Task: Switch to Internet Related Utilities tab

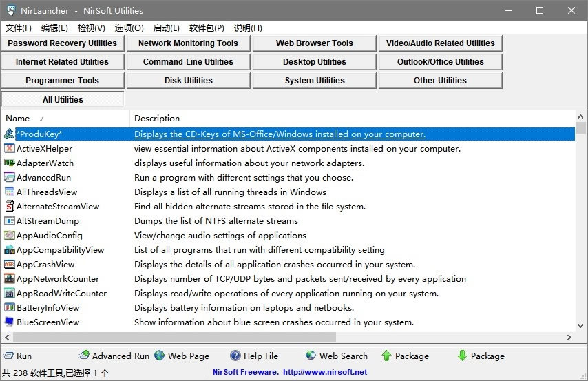Action: (62, 62)
